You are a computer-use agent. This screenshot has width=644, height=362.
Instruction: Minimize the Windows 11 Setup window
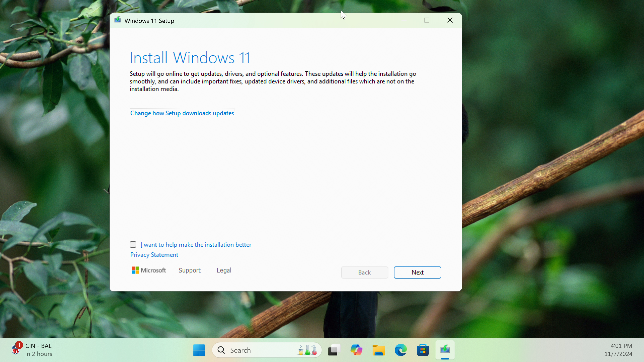point(404,20)
